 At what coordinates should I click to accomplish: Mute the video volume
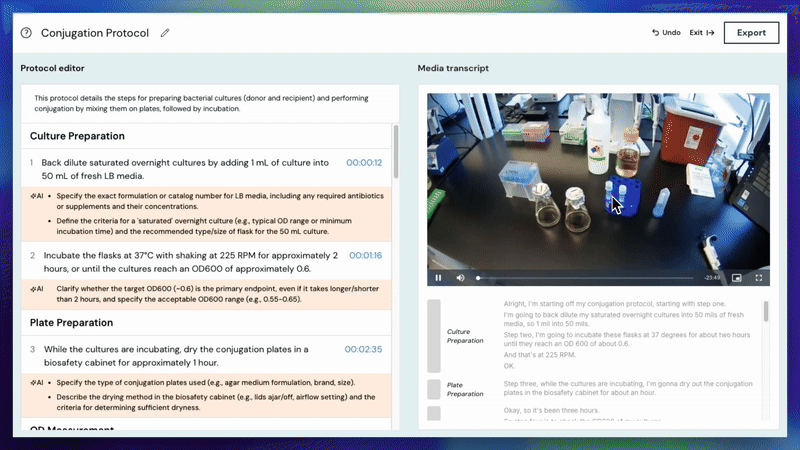[460, 278]
